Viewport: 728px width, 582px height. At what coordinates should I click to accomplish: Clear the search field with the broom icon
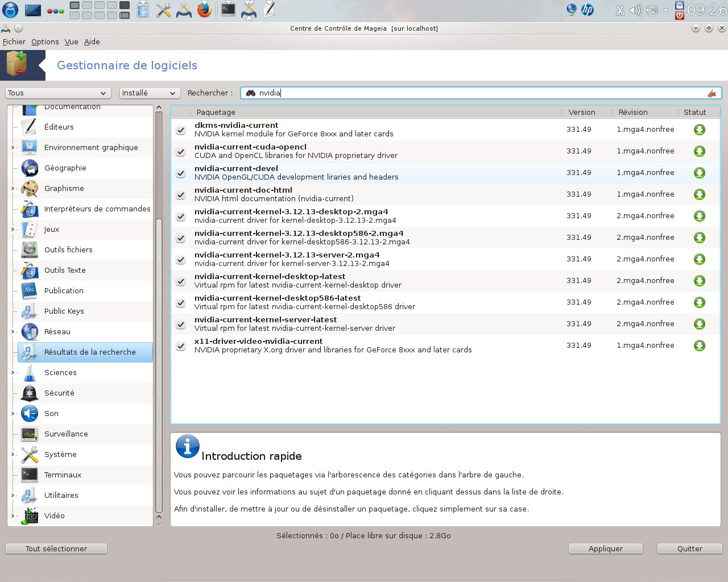(x=712, y=93)
